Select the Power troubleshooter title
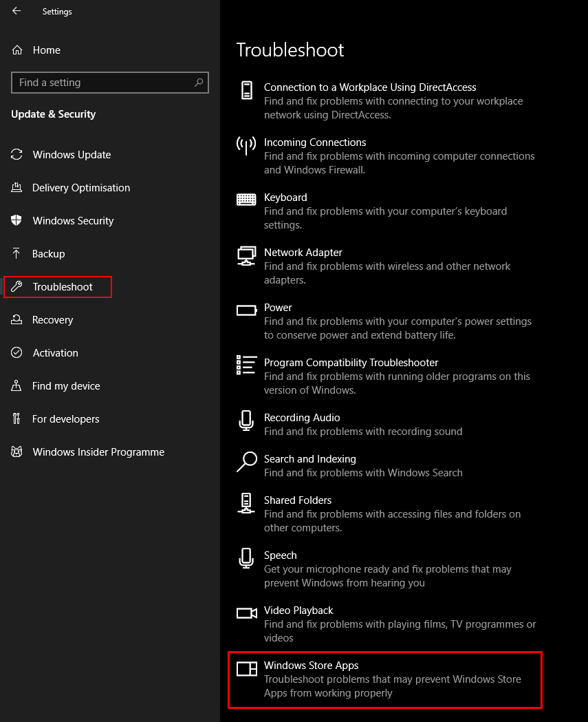Viewport: 588px width, 722px height. pyautogui.click(x=278, y=308)
